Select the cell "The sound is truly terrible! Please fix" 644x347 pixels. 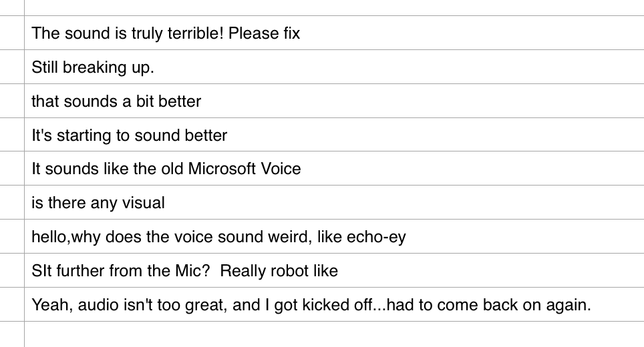[334, 33]
